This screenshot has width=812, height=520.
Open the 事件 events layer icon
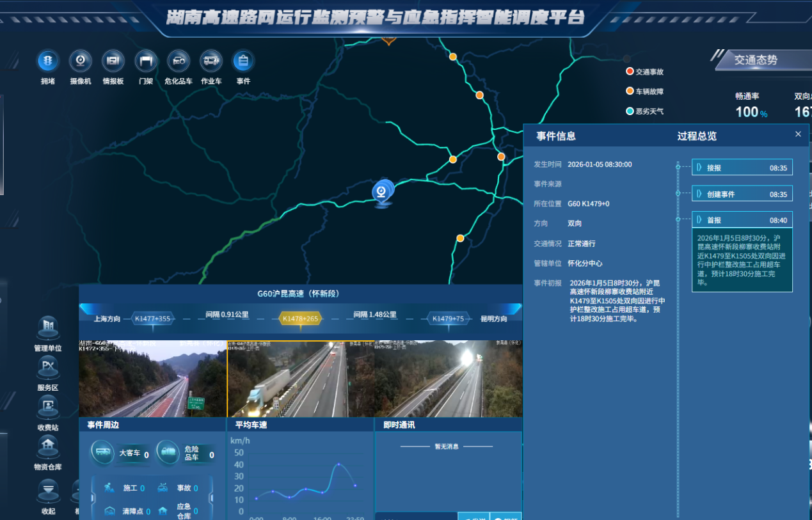[243, 61]
